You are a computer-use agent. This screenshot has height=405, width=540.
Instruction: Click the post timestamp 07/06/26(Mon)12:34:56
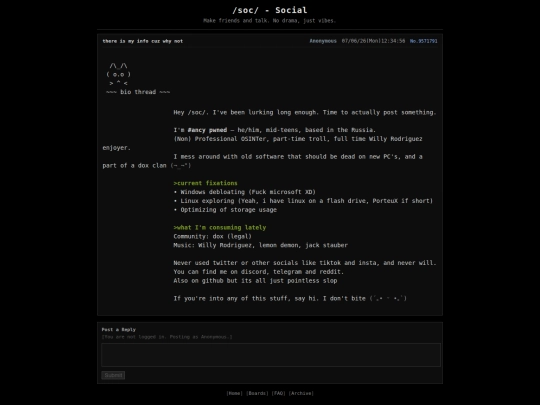[x=373, y=41]
